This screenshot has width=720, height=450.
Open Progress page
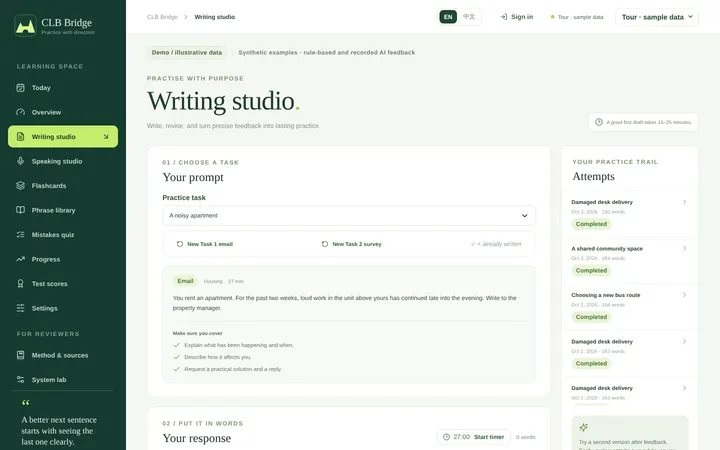[x=63, y=259]
